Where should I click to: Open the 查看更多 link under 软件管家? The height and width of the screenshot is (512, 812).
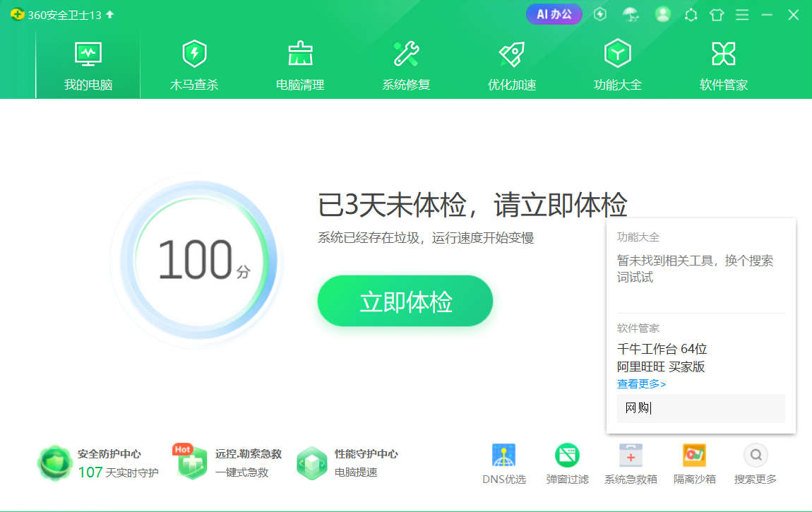coord(639,383)
